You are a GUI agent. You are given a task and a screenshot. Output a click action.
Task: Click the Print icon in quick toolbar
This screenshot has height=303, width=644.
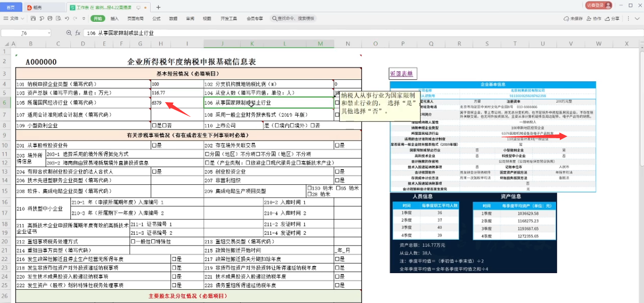pyautogui.click(x=50, y=19)
